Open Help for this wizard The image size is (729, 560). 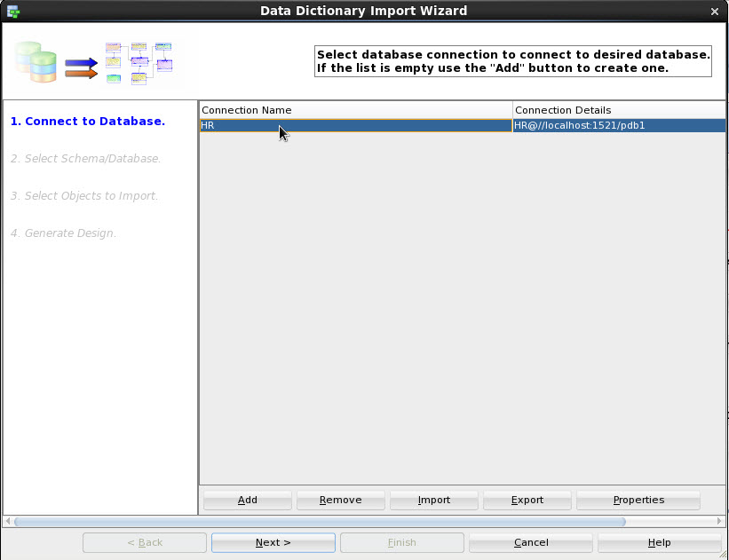pyautogui.click(x=659, y=542)
